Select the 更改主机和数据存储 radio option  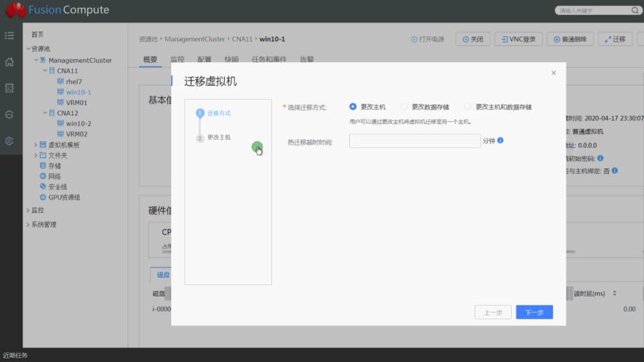(467, 106)
